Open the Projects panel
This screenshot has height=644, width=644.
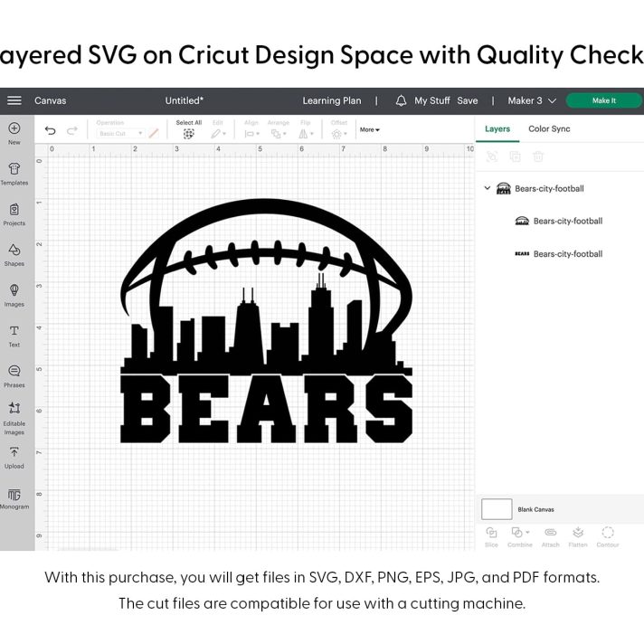pos(14,214)
